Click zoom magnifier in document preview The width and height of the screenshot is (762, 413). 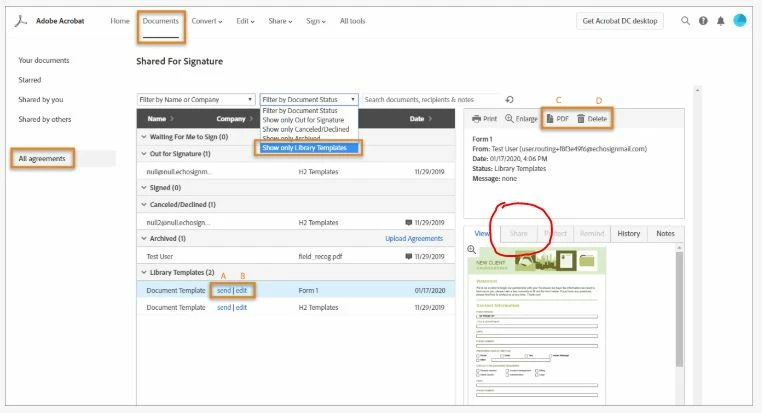471,250
